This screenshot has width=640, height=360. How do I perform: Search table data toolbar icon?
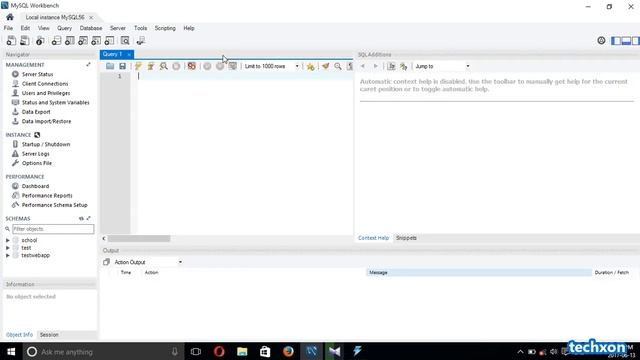(x=125, y=40)
